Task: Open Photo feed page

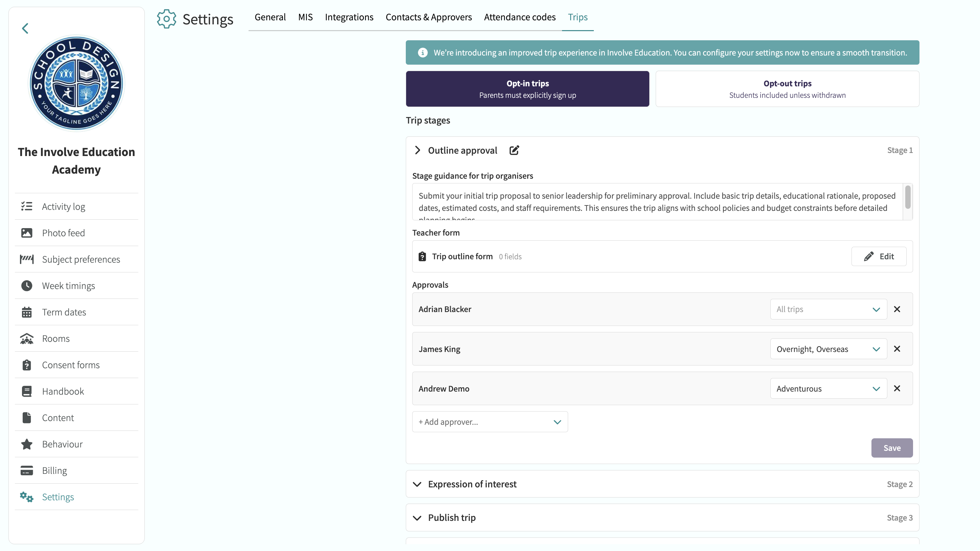Action: coord(76,233)
